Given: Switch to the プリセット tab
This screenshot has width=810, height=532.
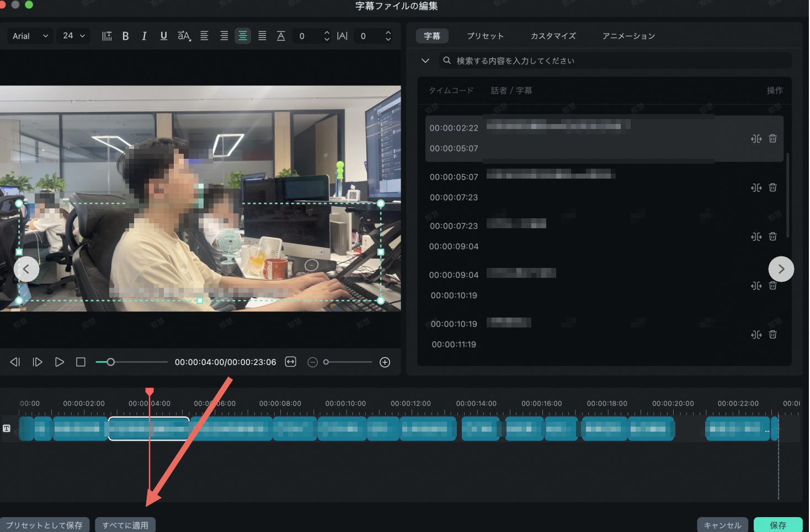Looking at the screenshot, I should 485,36.
